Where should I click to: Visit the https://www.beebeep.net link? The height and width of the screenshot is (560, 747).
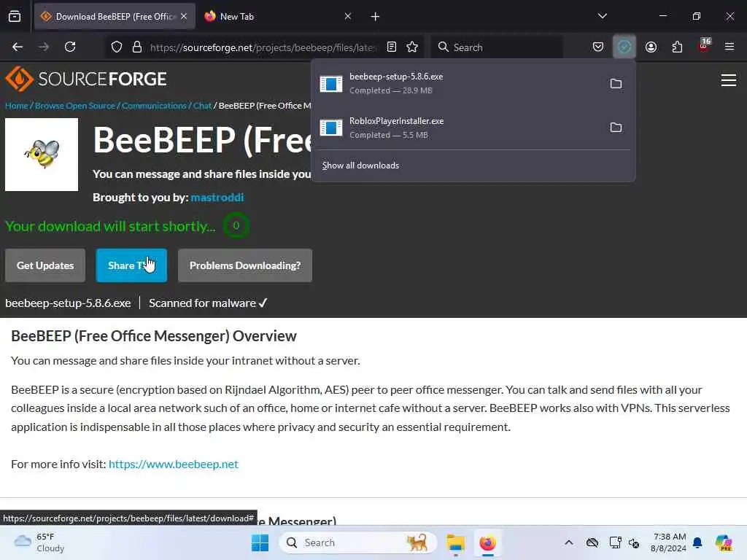pyautogui.click(x=174, y=464)
